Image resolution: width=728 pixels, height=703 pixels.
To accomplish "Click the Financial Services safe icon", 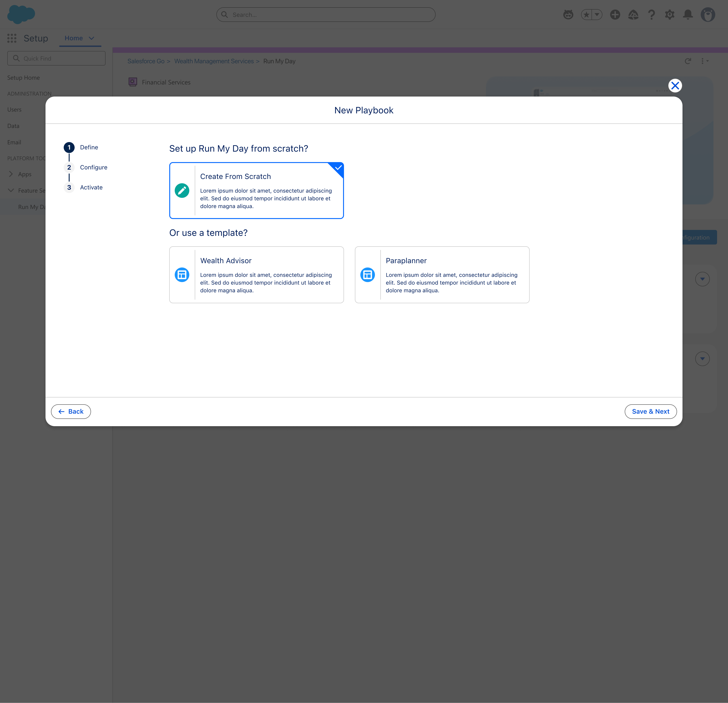I will click(x=133, y=82).
